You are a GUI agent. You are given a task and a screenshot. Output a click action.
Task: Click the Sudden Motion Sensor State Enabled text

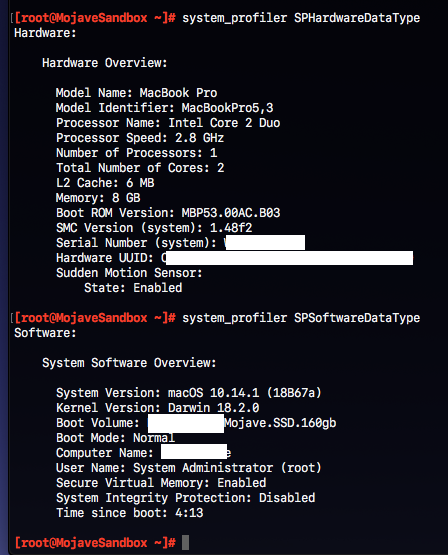coord(133,288)
